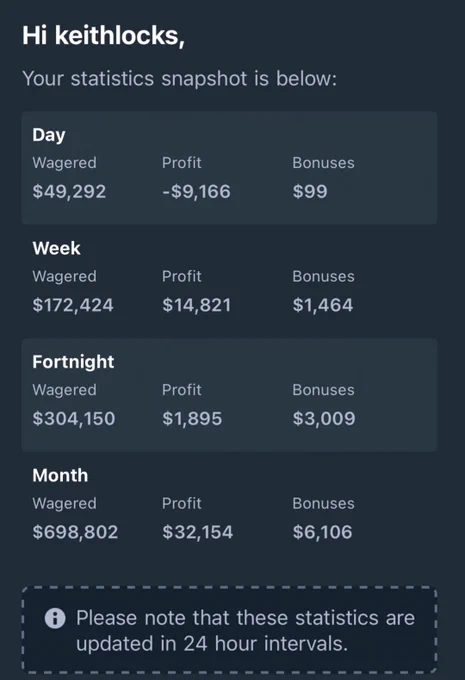
Task: Click the Fortnight bonuses value $3,009
Action: (324, 418)
